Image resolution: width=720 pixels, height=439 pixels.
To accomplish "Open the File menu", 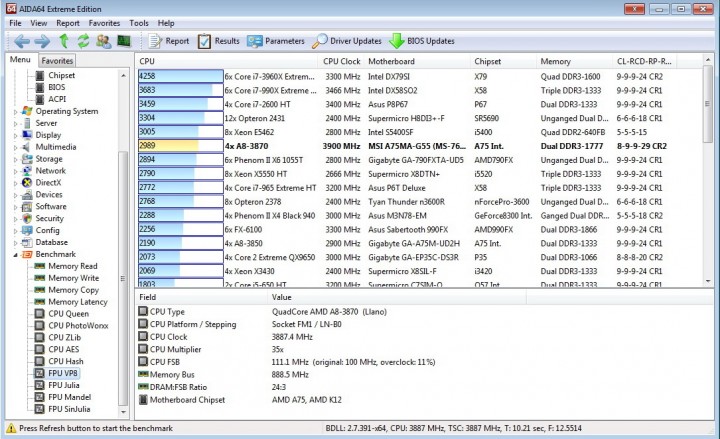I will 15,23.
